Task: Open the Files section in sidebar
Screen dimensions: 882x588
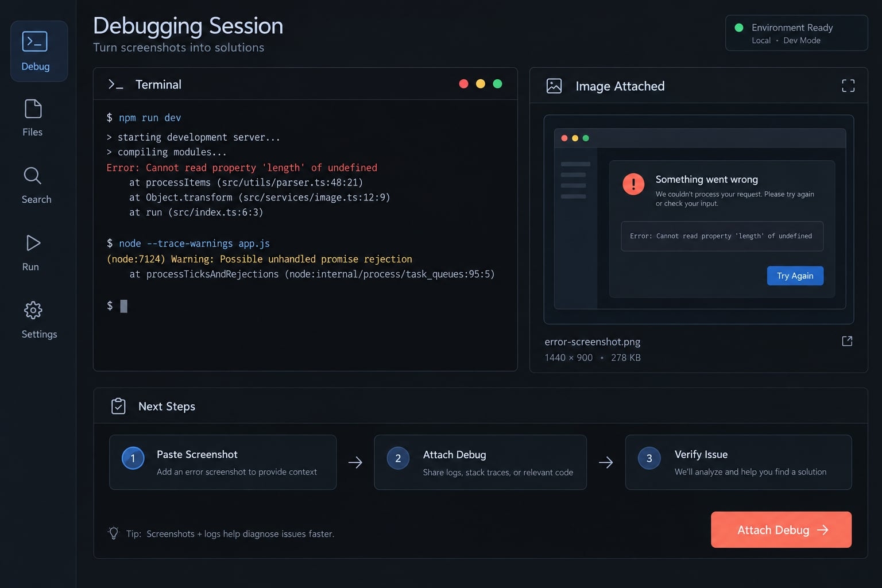Action: pyautogui.click(x=33, y=118)
